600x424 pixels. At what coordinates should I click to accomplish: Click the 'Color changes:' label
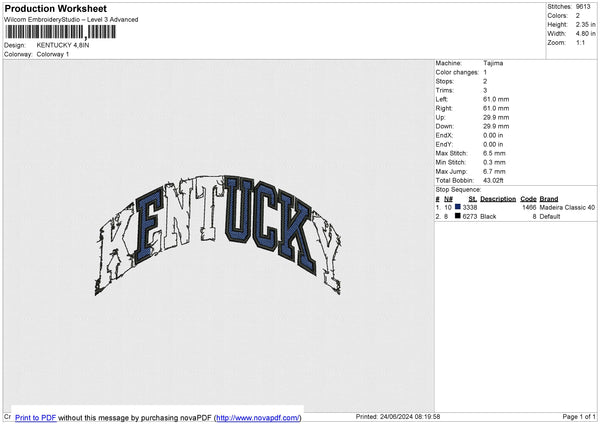(457, 72)
